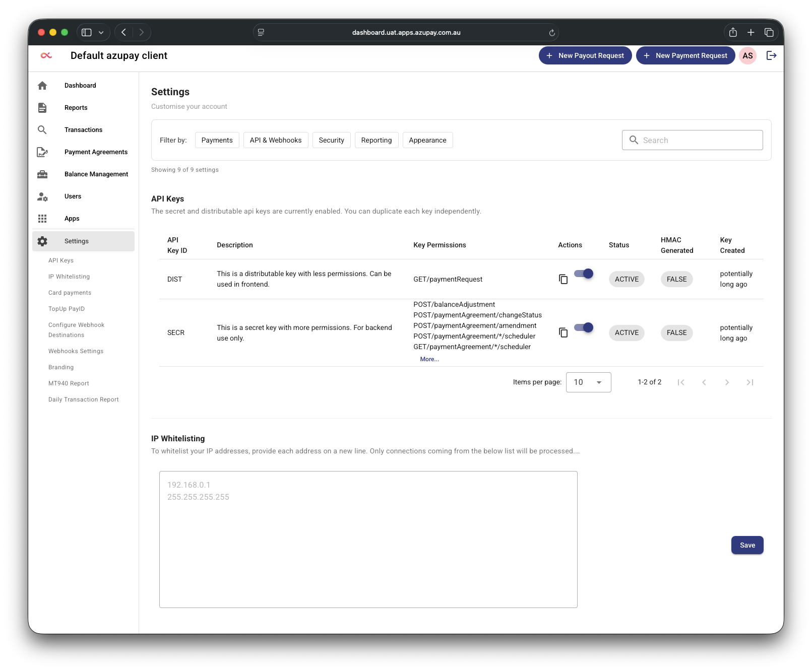Click the logout icon in the header
The width and height of the screenshot is (812, 671).
click(771, 55)
